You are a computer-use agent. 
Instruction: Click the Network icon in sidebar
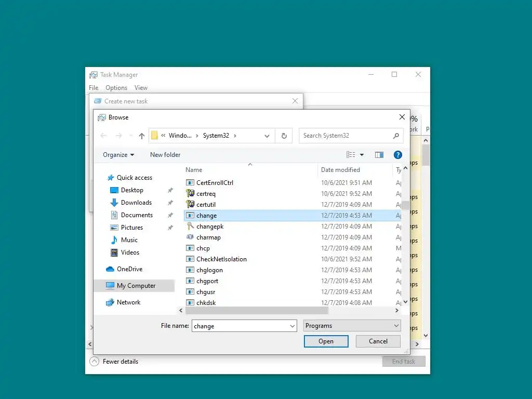point(110,302)
